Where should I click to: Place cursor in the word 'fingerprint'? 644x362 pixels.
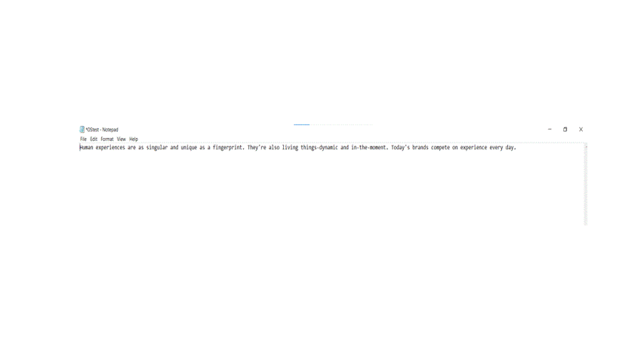(x=228, y=147)
